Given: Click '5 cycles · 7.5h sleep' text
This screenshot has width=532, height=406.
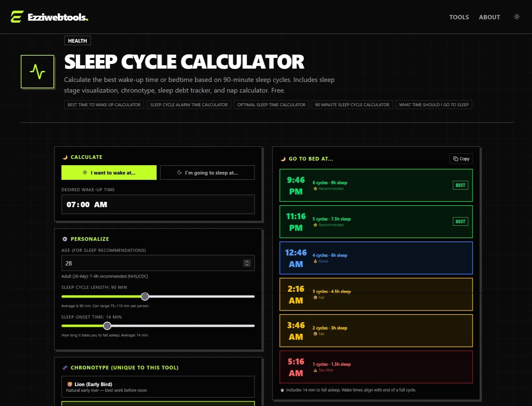Looking at the screenshot, I should point(332,219).
